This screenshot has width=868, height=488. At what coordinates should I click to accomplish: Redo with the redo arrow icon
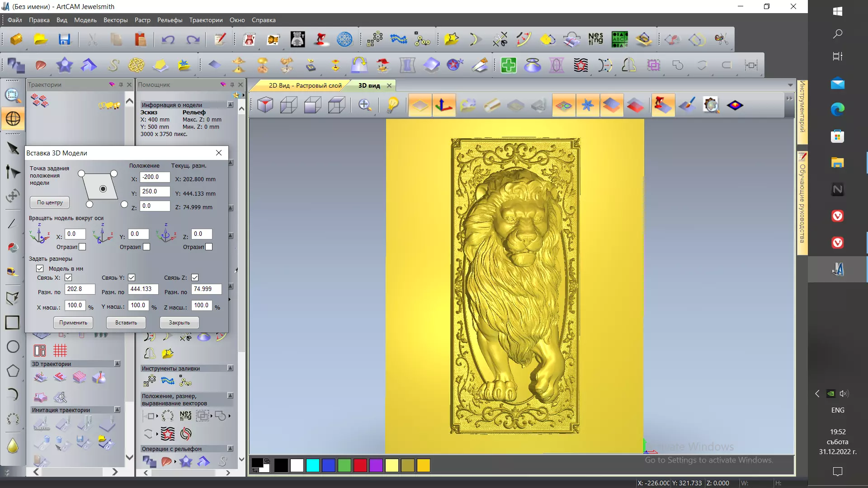pyautogui.click(x=193, y=39)
